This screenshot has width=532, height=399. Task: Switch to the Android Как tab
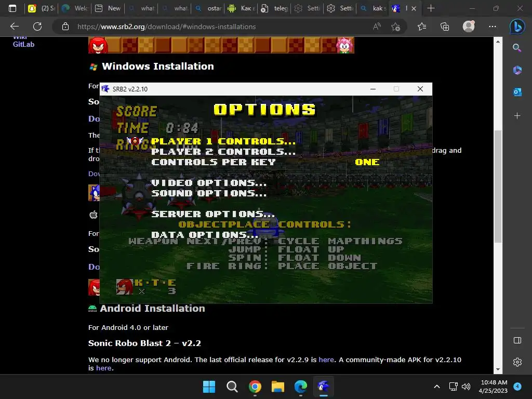(241, 8)
